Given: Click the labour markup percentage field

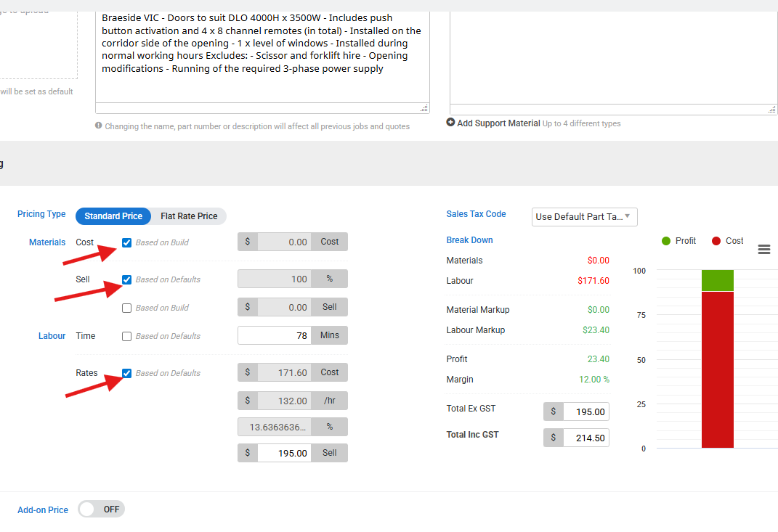Looking at the screenshot, I should (x=275, y=426).
